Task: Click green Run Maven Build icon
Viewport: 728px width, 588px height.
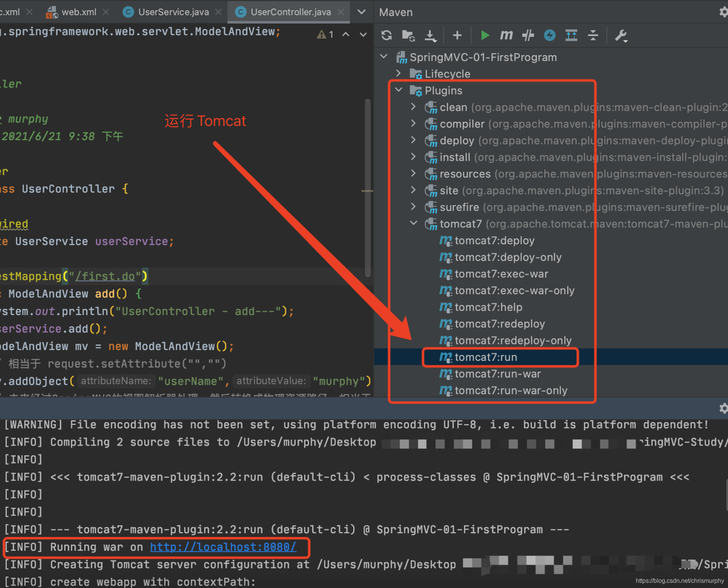Action: (x=485, y=35)
